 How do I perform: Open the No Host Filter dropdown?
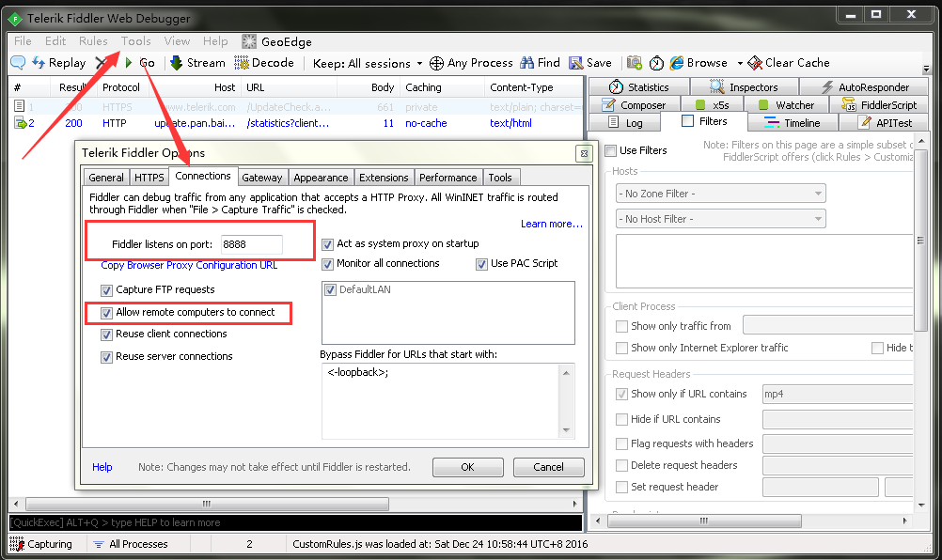[x=721, y=219]
